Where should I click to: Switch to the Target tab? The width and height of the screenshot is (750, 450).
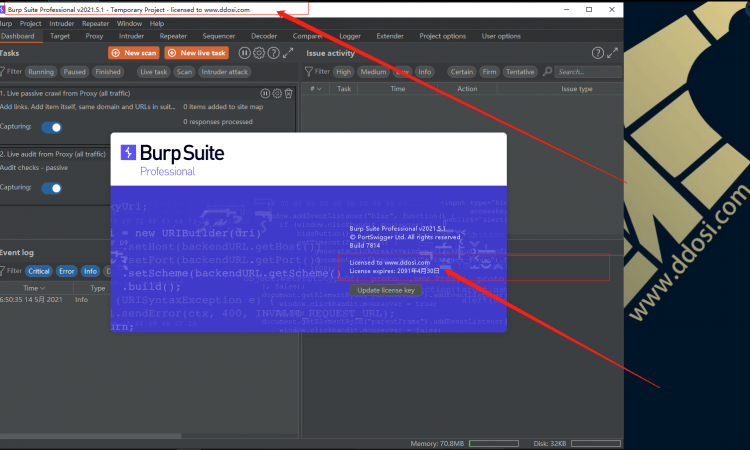60,36
